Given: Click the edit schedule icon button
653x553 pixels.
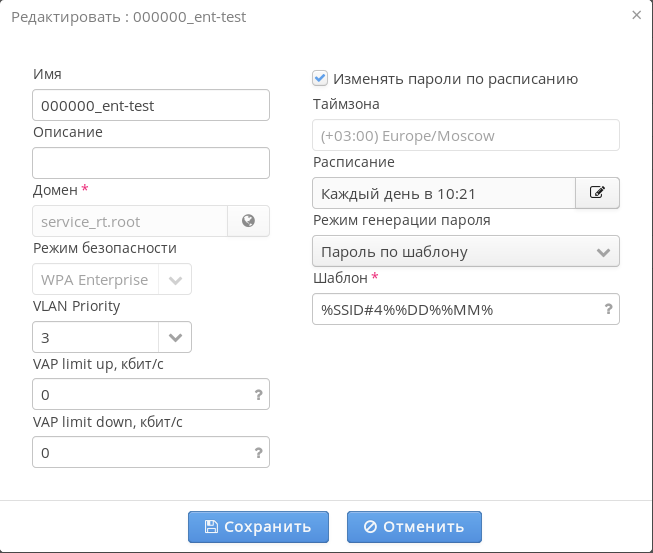Looking at the screenshot, I should click(597, 193).
